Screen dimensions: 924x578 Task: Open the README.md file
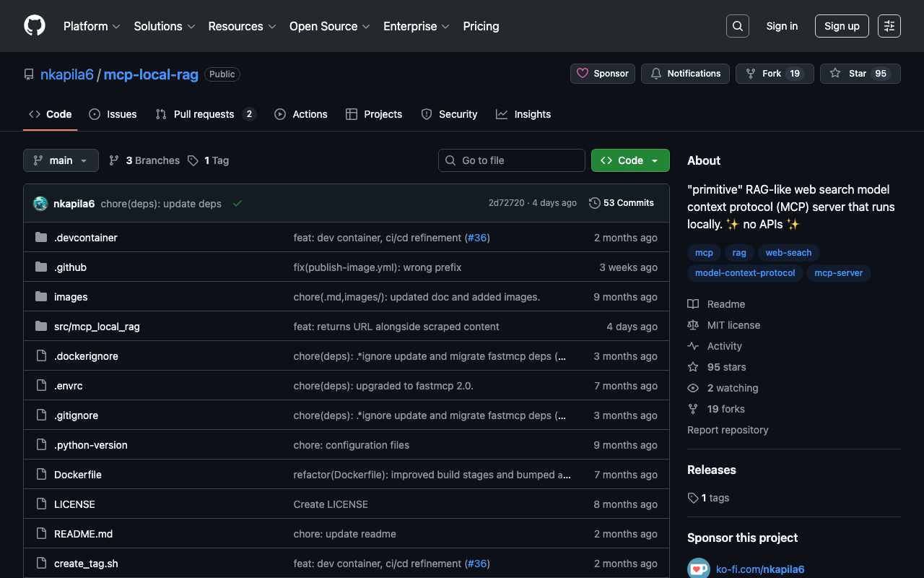83,534
